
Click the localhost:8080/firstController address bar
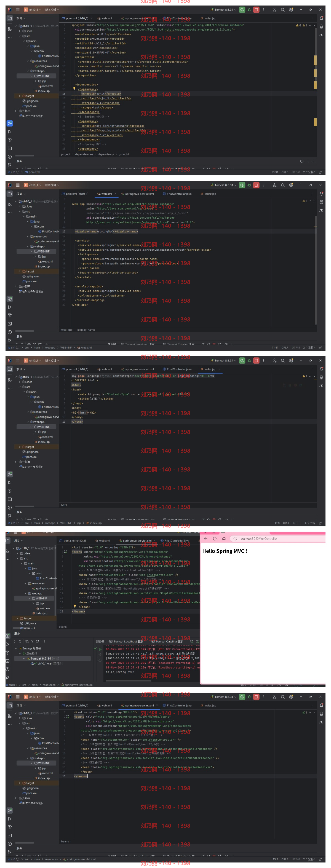[278, 539]
